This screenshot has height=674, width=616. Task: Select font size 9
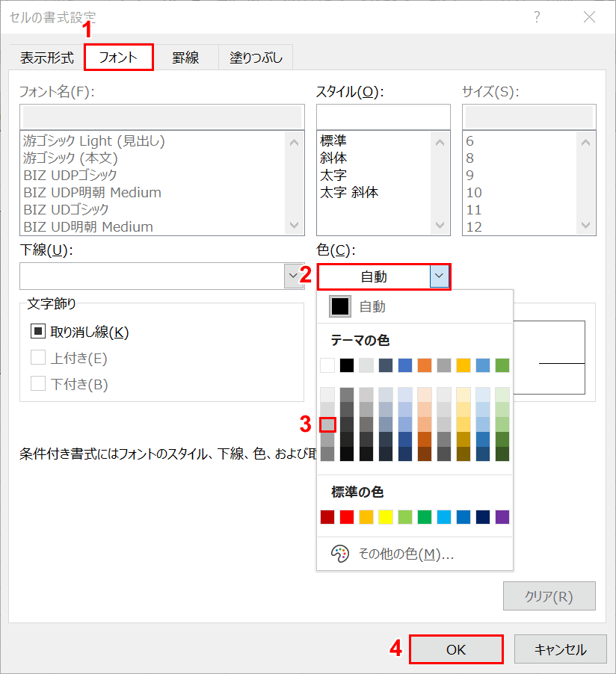[x=469, y=176]
